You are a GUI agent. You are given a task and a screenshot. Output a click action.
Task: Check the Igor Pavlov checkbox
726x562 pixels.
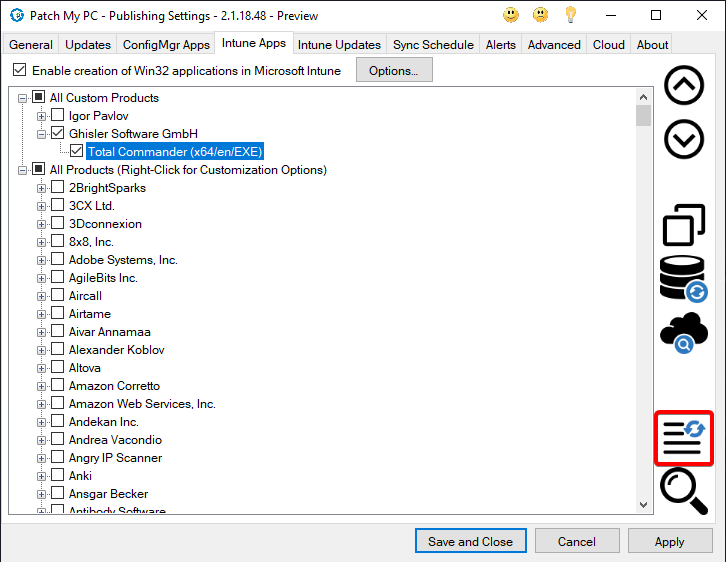pos(58,116)
